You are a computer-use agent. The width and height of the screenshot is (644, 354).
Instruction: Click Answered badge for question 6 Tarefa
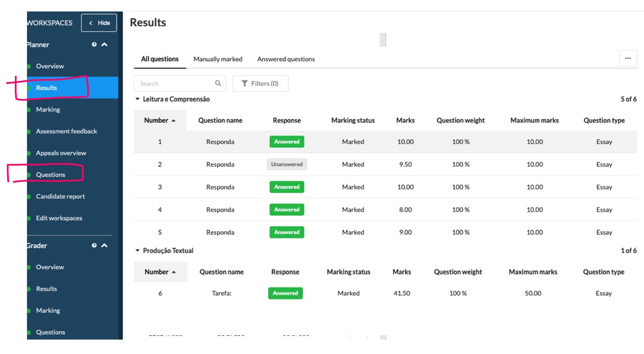pyautogui.click(x=285, y=293)
